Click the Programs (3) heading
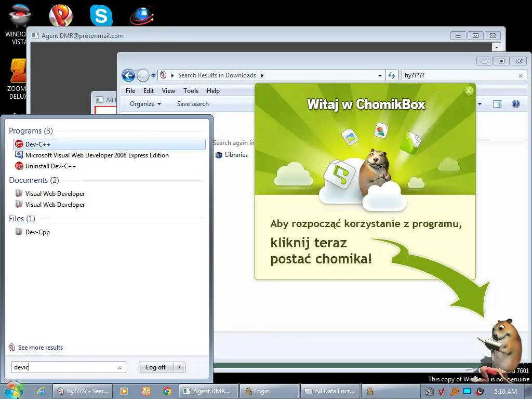 click(31, 130)
